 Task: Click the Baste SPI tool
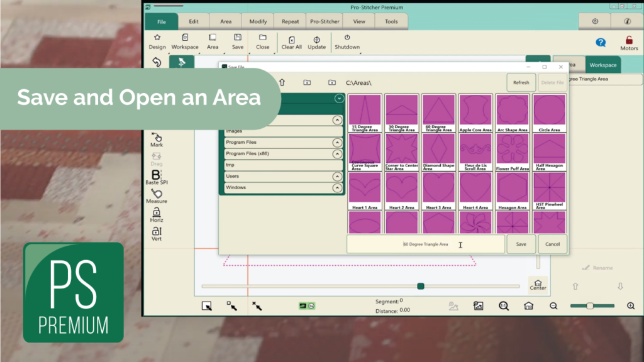(x=157, y=175)
